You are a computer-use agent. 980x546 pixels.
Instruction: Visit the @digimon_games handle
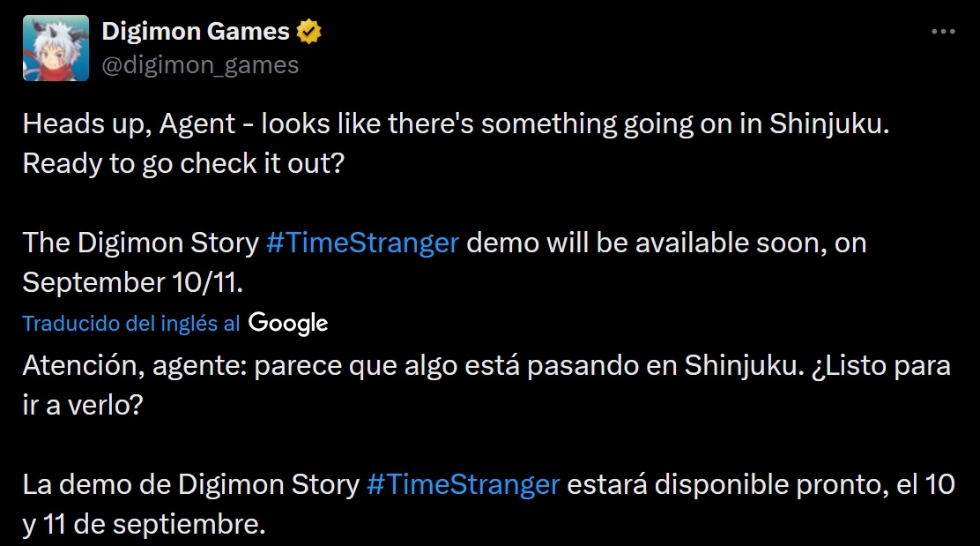[x=200, y=65]
